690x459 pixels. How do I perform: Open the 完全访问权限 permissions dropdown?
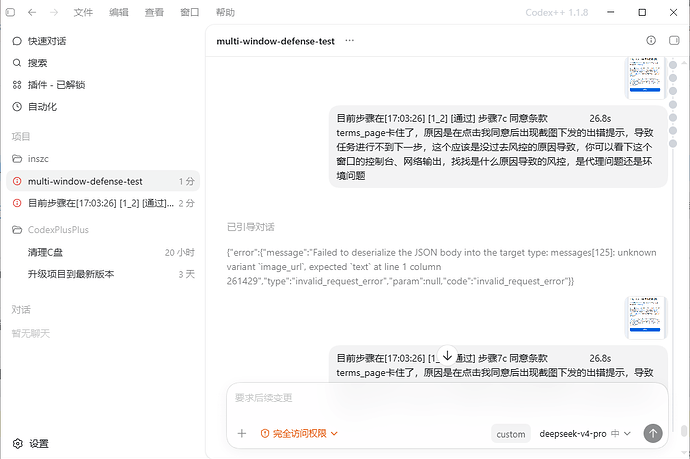299,433
